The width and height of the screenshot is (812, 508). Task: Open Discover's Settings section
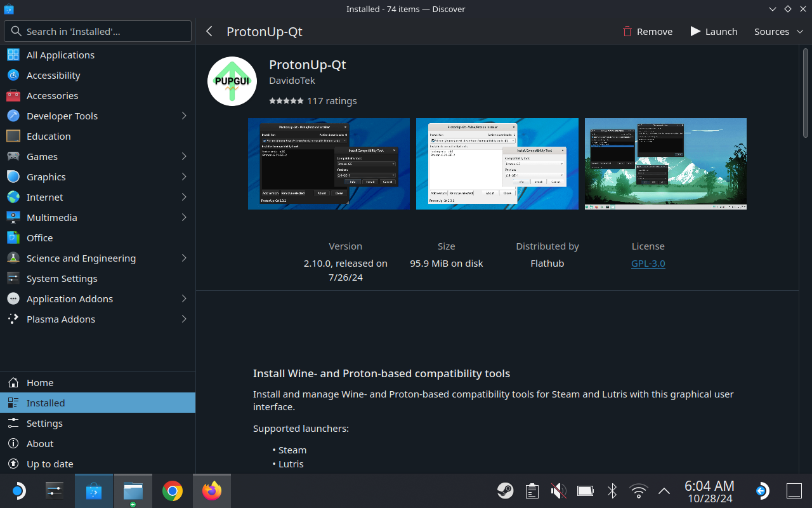point(44,423)
